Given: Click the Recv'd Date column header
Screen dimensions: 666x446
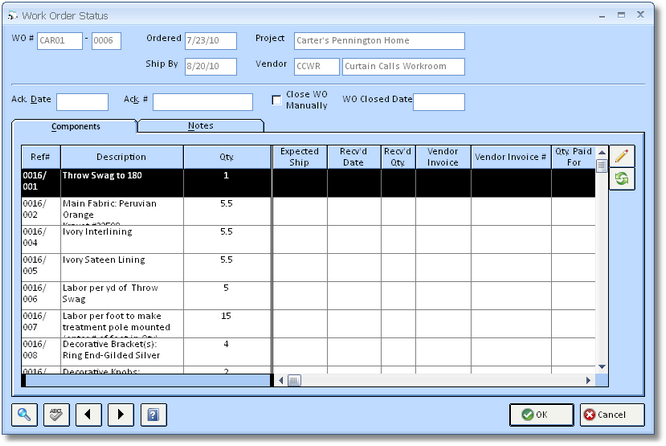Looking at the screenshot, I should 354,157.
